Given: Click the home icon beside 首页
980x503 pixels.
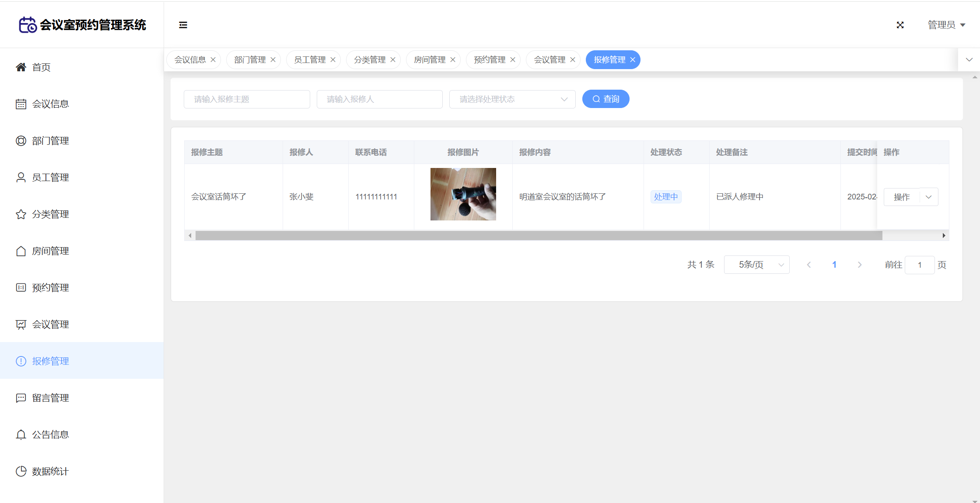Looking at the screenshot, I should pyautogui.click(x=21, y=67).
